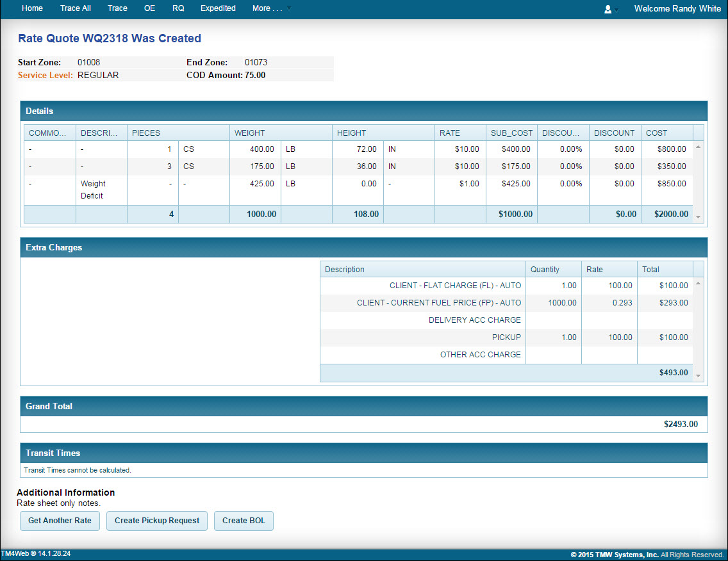
Task: Click the user profile icon
Action: click(608, 9)
